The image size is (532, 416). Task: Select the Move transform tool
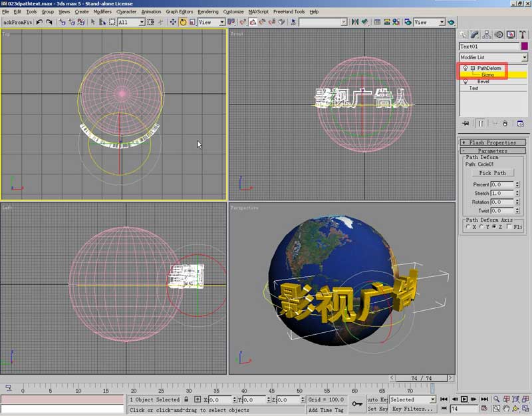point(173,22)
